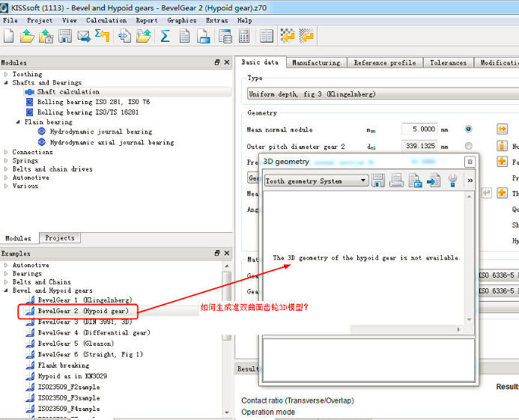The image size is (519, 420).
Task: Expand Belts and chain drives node
Action: (6, 169)
